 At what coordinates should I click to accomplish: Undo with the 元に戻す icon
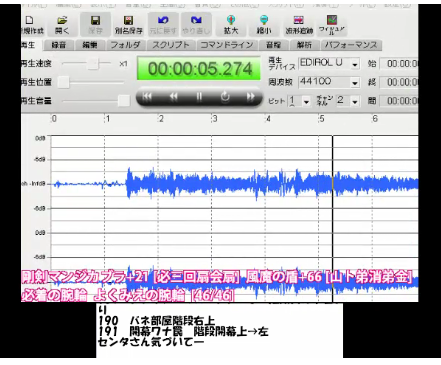coord(163,24)
